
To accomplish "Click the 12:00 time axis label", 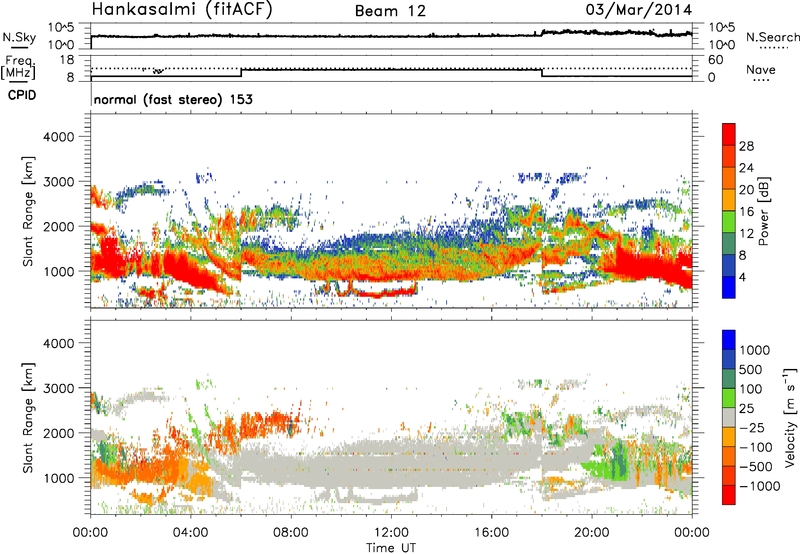I will coord(391,533).
